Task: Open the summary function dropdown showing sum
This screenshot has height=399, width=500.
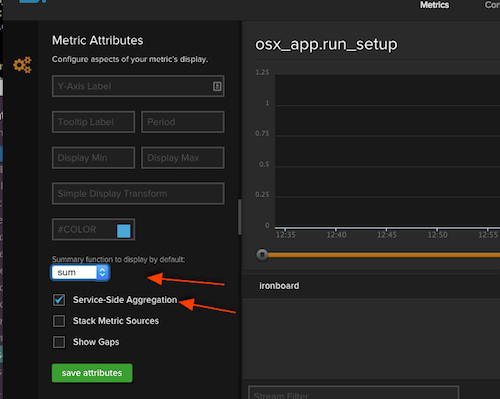Action: (x=80, y=273)
